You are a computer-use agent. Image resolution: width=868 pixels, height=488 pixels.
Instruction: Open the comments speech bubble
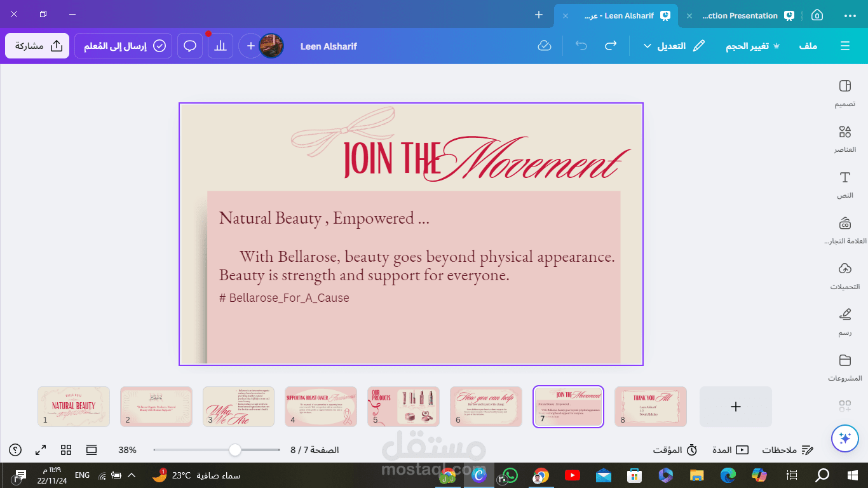pyautogui.click(x=190, y=46)
